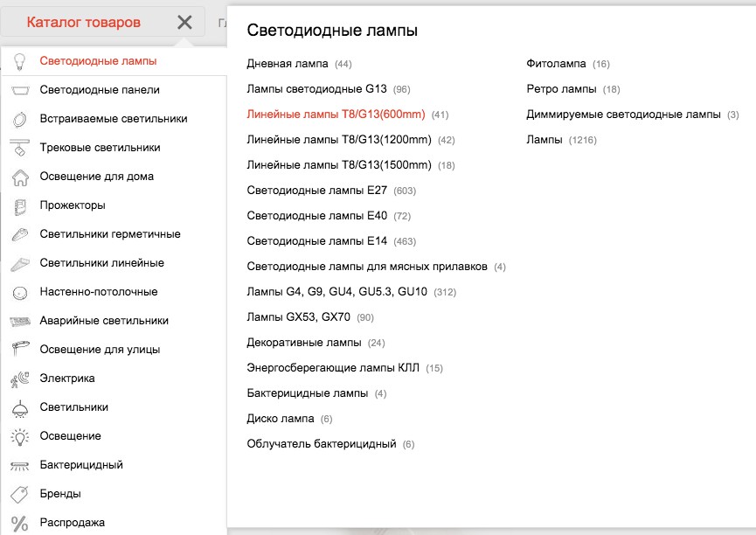The height and width of the screenshot is (535, 756).
Task: Click the pendant lamp icon beside Светильники
Action: point(20,407)
